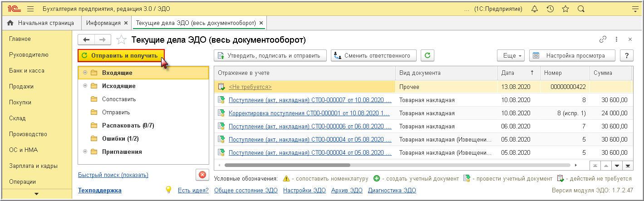Switch to the Информация tab

point(103,23)
